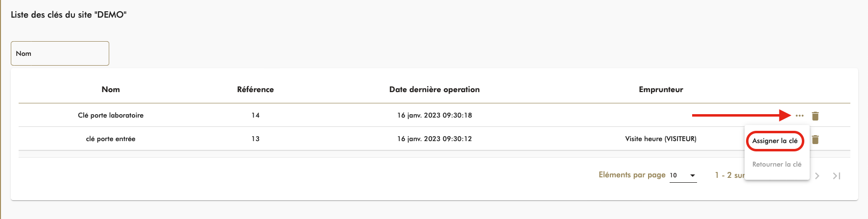This screenshot has height=219, width=868.
Task: Jump to the last page of keys
Action: click(837, 176)
